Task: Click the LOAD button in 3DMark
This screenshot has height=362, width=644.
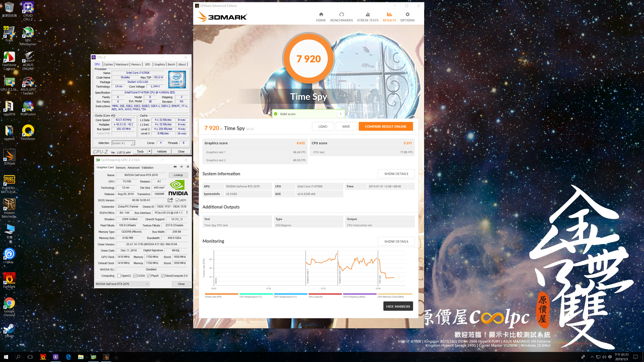Action: coord(323,126)
